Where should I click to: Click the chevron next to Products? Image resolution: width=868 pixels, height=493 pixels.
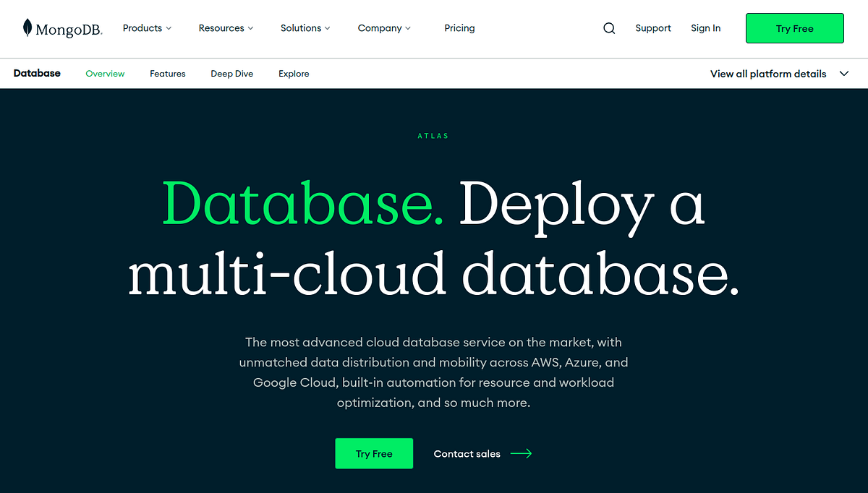(x=169, y=28)
